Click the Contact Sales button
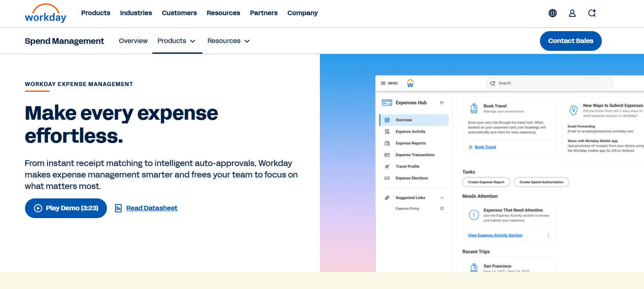The width and height of the screenshot is (644, 289). (571, 41)
